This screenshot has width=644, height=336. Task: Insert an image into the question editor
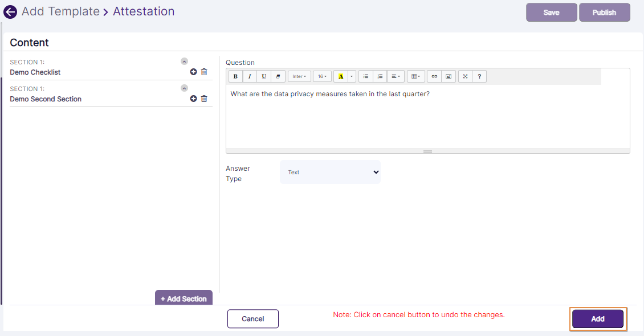[x=448, y=76]
